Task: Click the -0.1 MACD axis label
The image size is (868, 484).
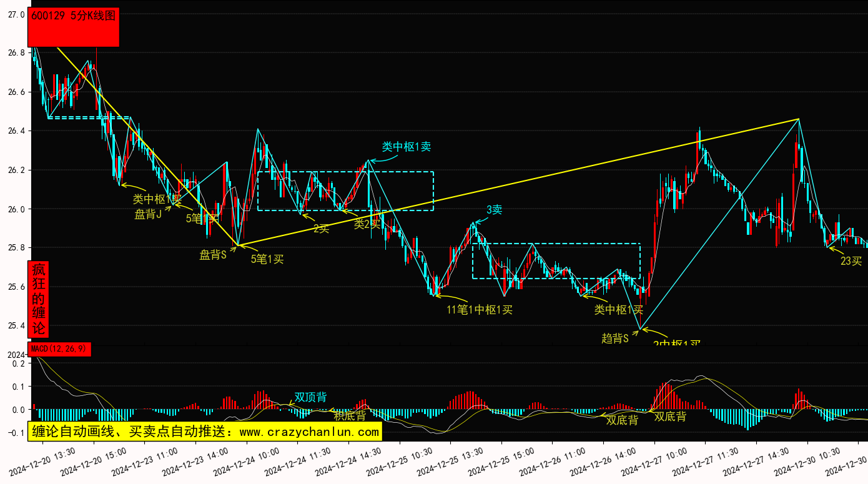Action: (x=17, y=433)
